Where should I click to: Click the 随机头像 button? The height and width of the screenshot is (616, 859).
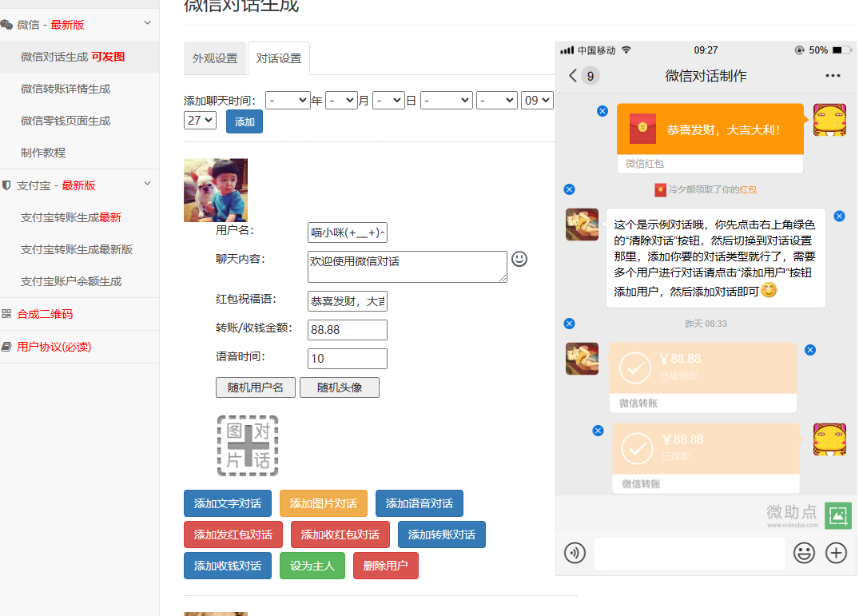339,387
